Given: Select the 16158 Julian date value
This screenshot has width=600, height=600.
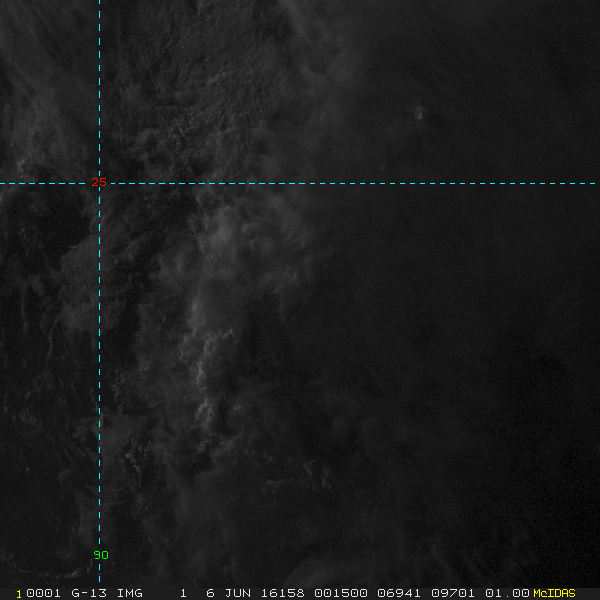Looking at the screenshot, I should tap(279, 593).
